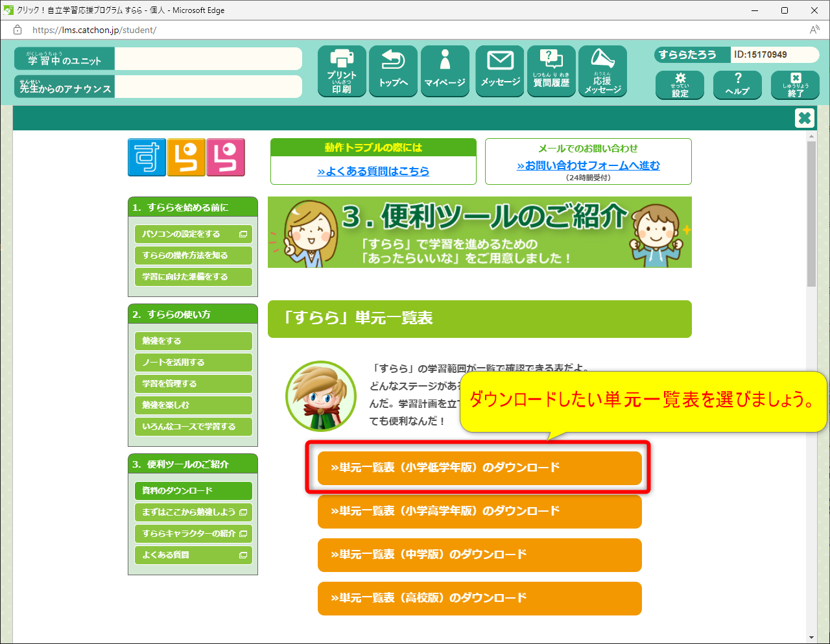Open the ヘルプ question mark button
The height and width of the screenshot is (644, 830).
pyautogui.click(x=737, y=85)
